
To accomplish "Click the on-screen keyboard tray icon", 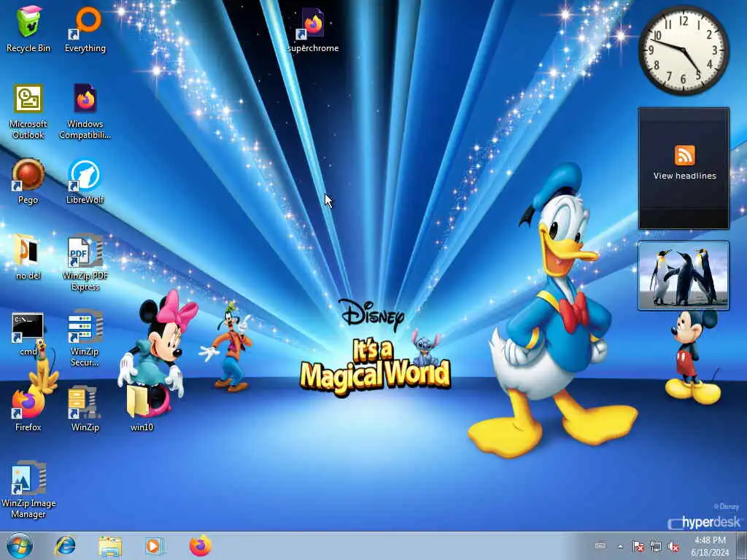I will click(x=600, y=545).
